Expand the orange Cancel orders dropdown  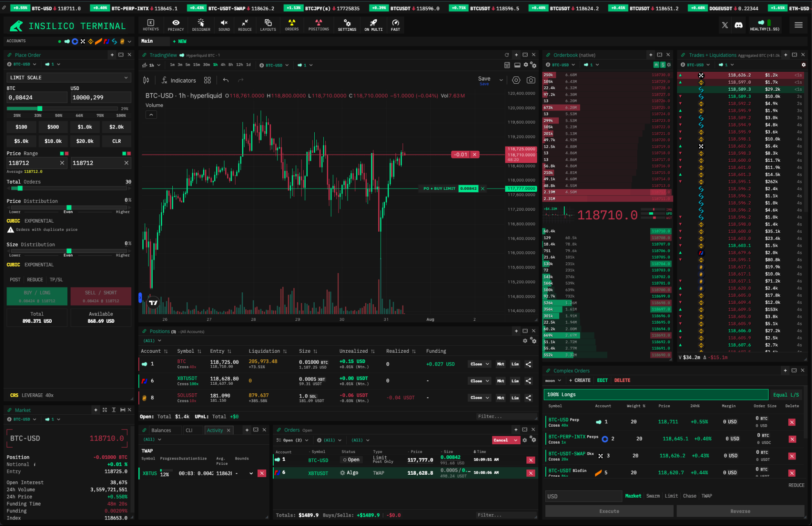[x=515, y=440]
